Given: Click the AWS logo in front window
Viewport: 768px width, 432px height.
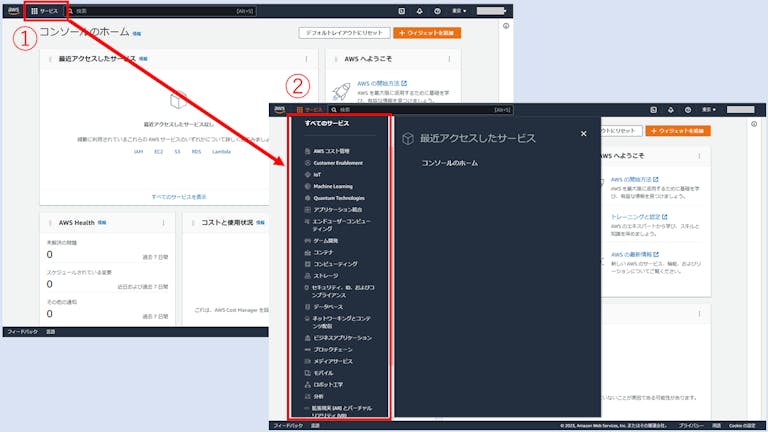Looking at the screenshot, I should (x=280, y=110).
